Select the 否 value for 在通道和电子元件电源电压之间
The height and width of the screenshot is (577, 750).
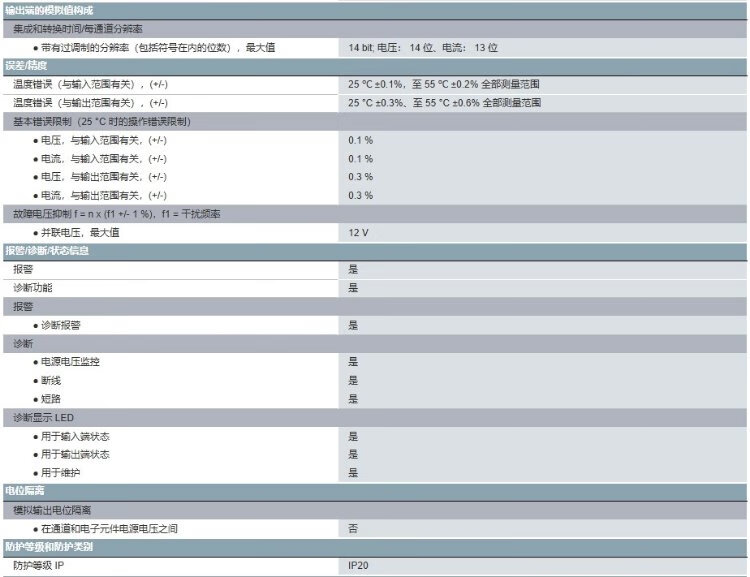(x=353, y=528)
